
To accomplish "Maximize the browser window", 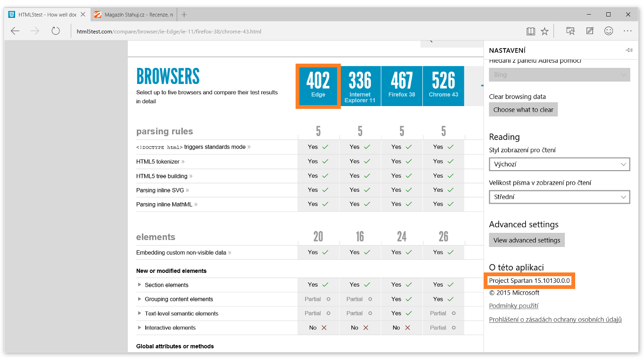I will (608, 15).
